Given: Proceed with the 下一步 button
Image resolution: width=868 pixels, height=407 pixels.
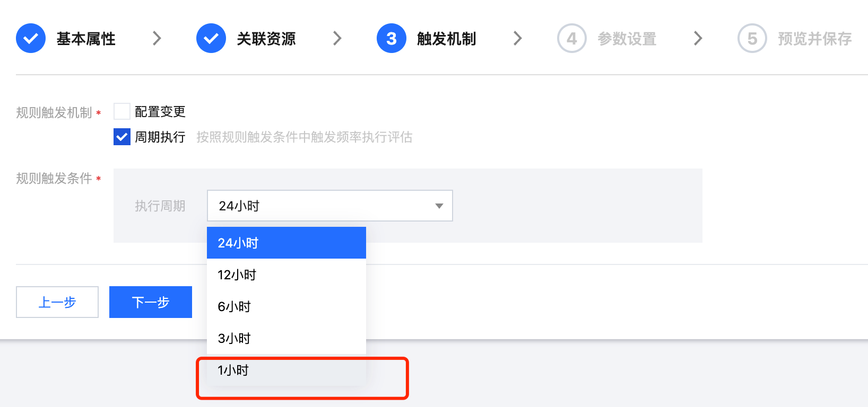Looking at the screenshot, I should (x=151, y=302).
